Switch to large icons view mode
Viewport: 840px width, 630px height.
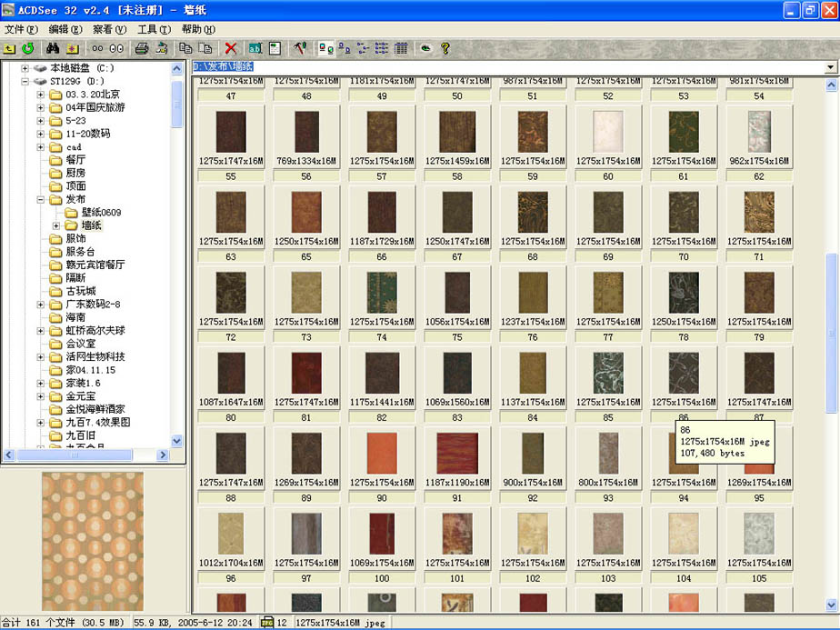pos(344,49)
